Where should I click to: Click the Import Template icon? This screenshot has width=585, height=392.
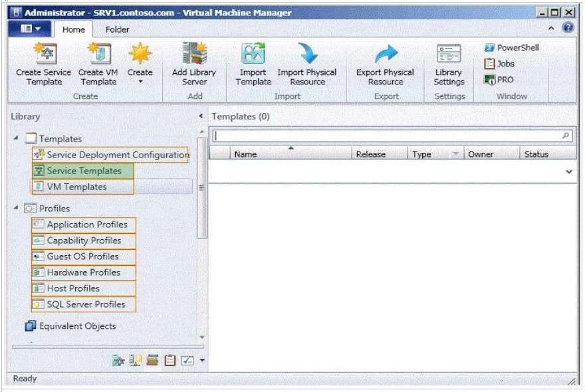(253, 53)
